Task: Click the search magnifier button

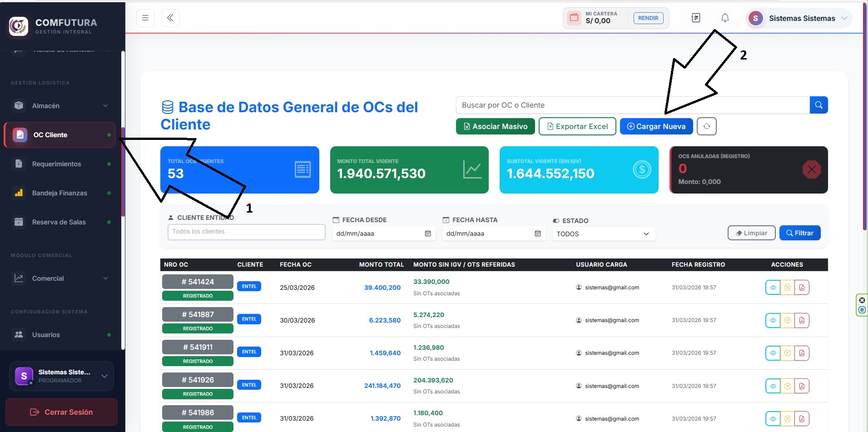Action: pyautogui.click(x=818, y=105)
